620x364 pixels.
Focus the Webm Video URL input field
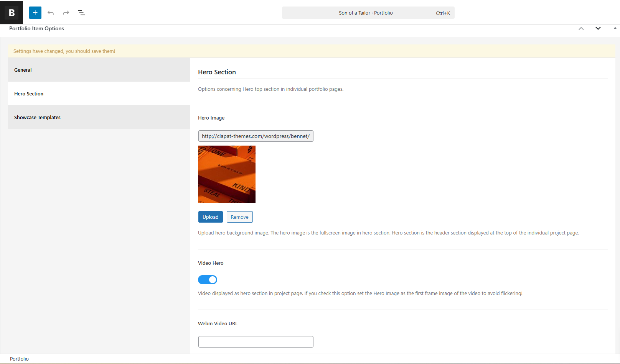tap(256, 342)
